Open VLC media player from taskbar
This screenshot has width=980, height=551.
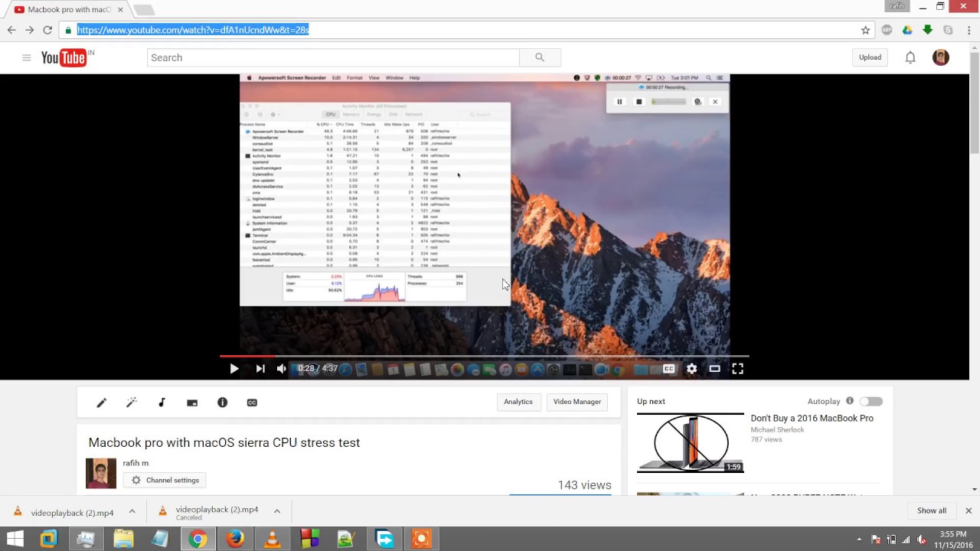tap(272, 539)
